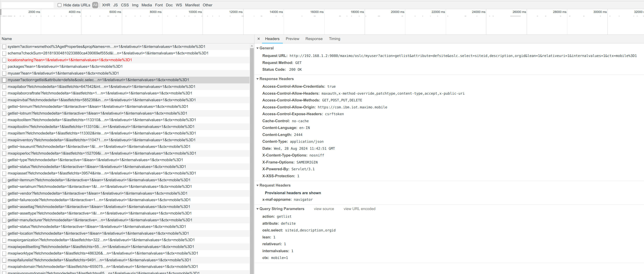Viewport: 644px width, 274px height.
Task: Click the filter text input field
Action: 28,5
